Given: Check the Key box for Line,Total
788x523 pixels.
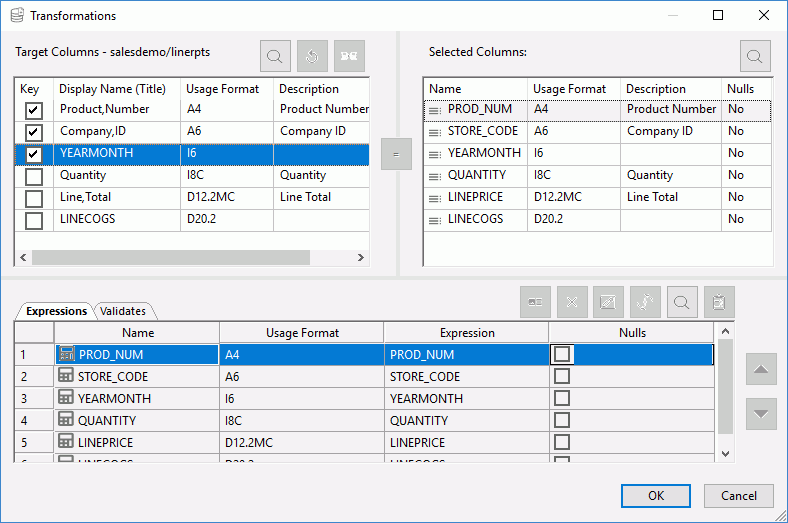Looking at the screenshot, I should click(34, 198).
